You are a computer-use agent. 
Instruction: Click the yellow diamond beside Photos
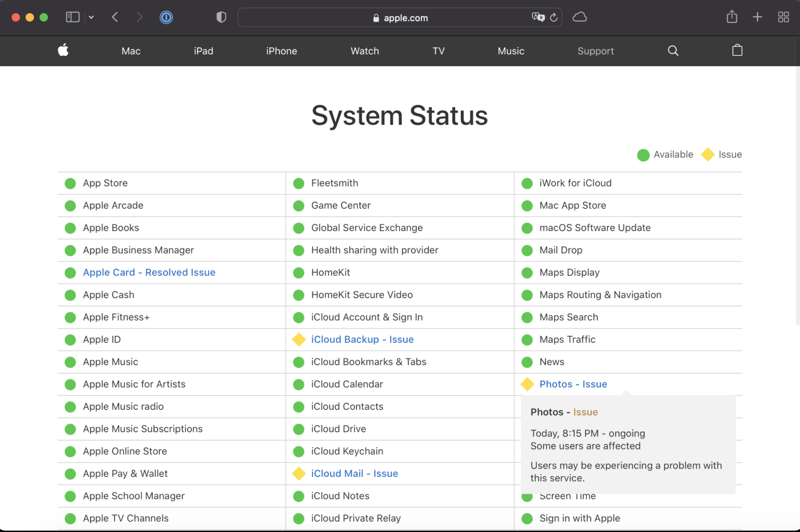(527, 384)
